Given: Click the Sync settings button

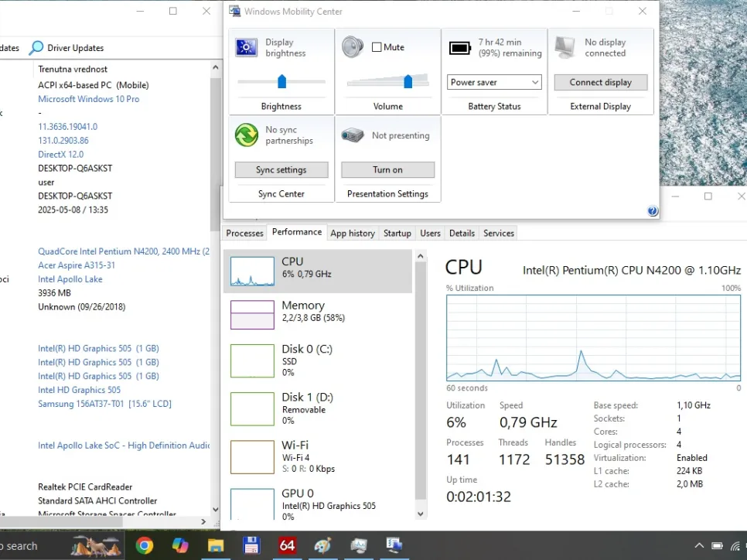Looking at the screenshot, I should pos(281,169).
